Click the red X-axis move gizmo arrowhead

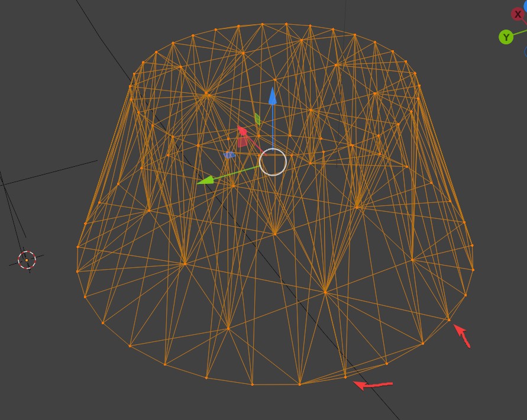click(243, 131)
